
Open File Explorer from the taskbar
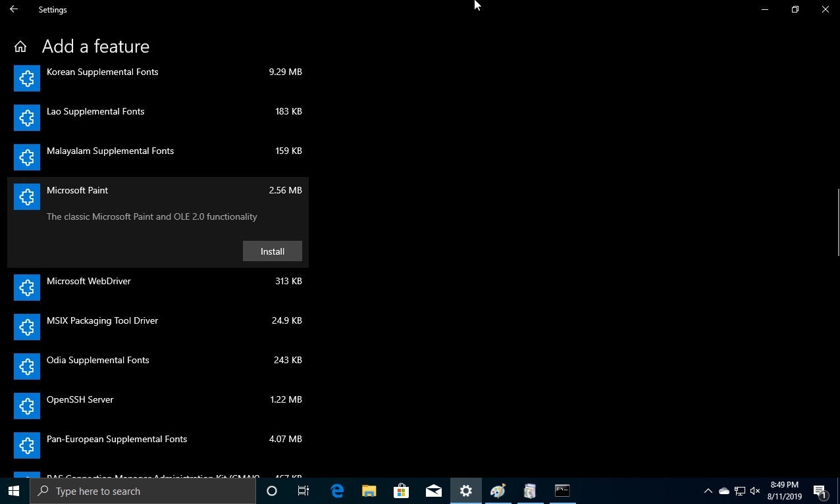(369, 491)
